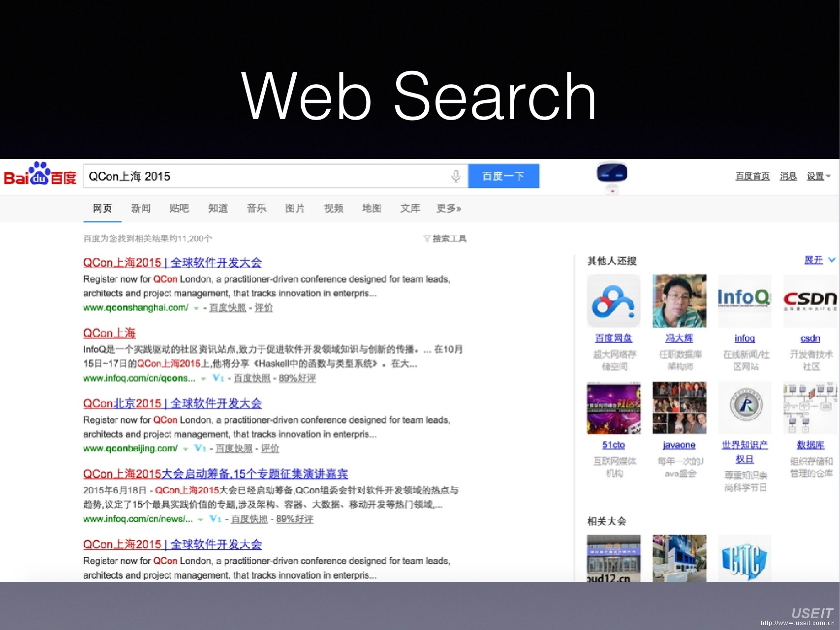This screenshot has height=630, width=840.
Task: Click the Baidu logo
Action: tap(40, 174)
